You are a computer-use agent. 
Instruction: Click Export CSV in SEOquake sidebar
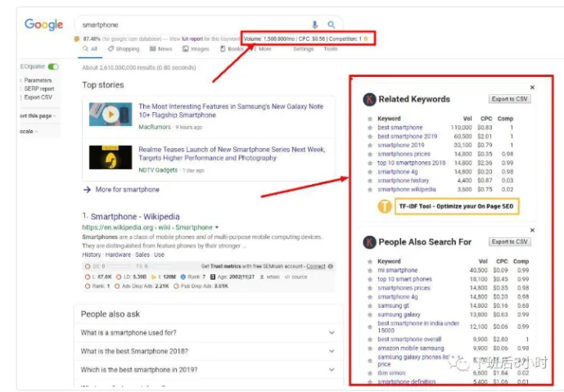click(38, 97)
